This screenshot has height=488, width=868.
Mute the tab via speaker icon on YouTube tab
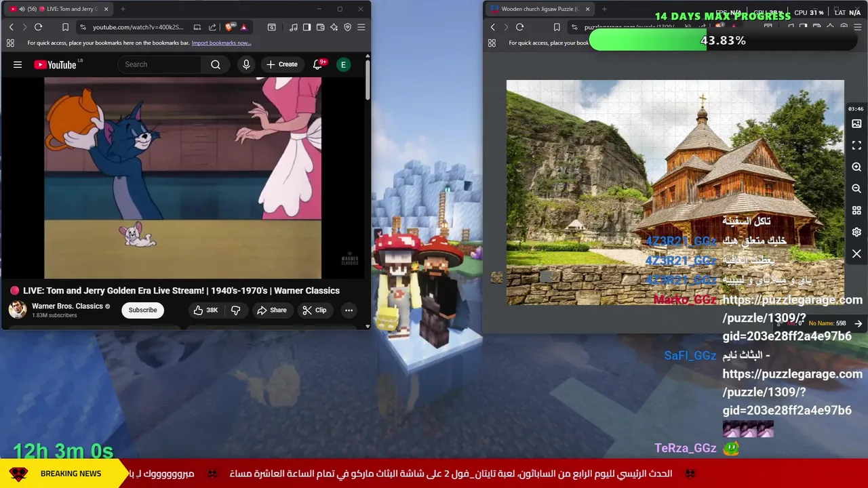point(22,9)
